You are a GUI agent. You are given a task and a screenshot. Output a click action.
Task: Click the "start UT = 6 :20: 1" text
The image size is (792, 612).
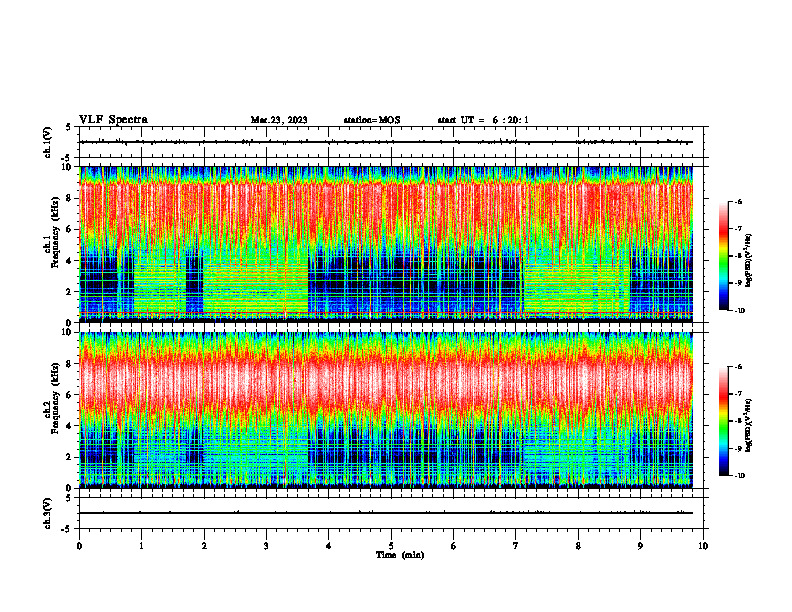coord(483,120)
